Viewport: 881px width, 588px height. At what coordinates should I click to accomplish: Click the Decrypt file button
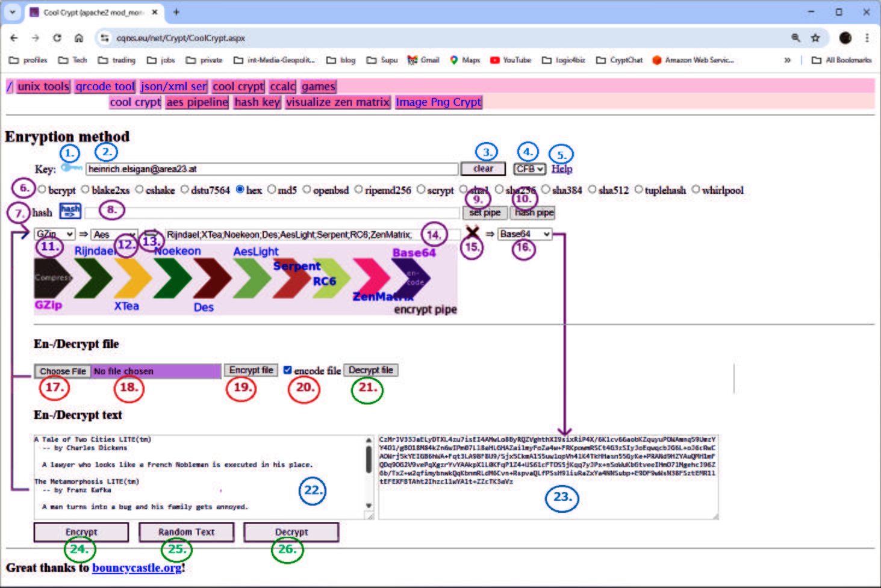click(x=371, y=370)
